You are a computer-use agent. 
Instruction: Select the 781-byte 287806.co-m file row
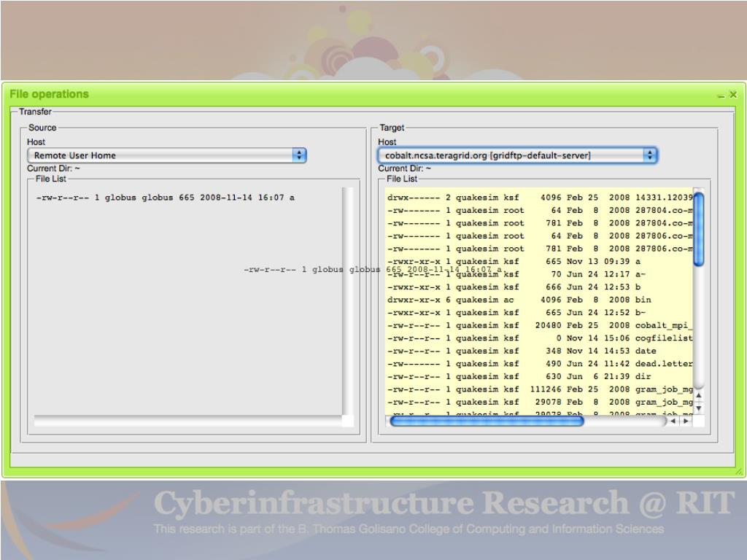[x=539, y=249]
